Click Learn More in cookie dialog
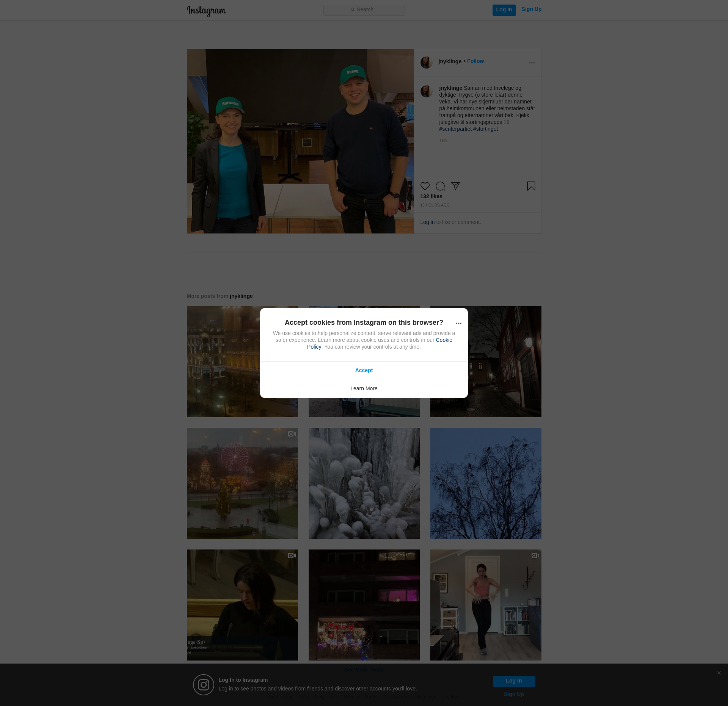This screenshot has width=728, height=706. pos(364,389)
